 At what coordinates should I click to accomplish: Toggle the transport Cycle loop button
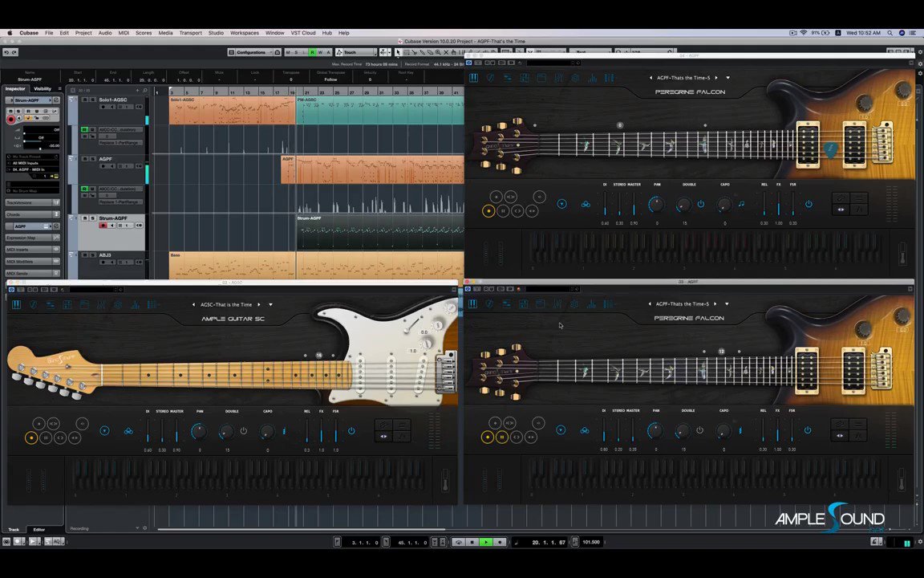pos(459,541)
